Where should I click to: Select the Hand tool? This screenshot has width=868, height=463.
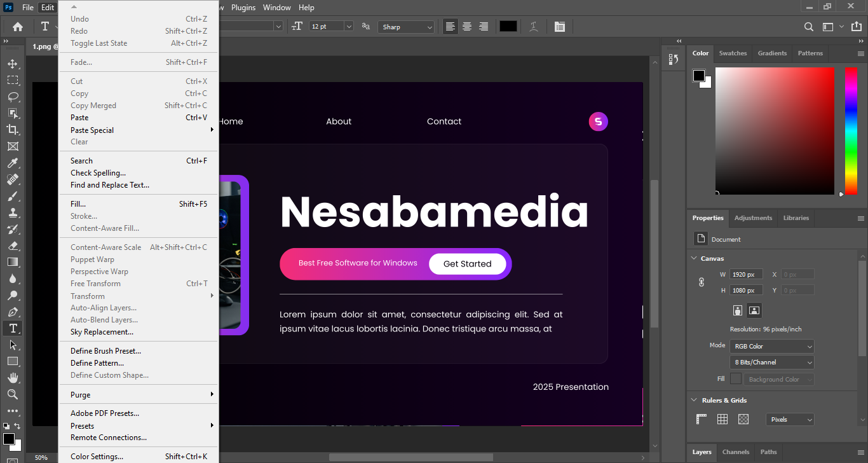click(13, 378)
